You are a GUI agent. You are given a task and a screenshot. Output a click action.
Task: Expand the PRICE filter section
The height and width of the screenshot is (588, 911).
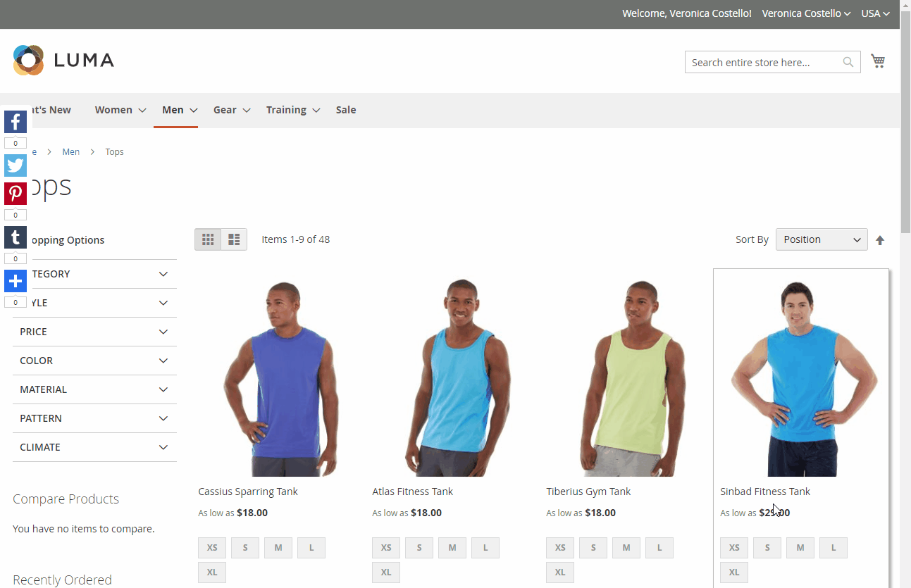[94, 332]
